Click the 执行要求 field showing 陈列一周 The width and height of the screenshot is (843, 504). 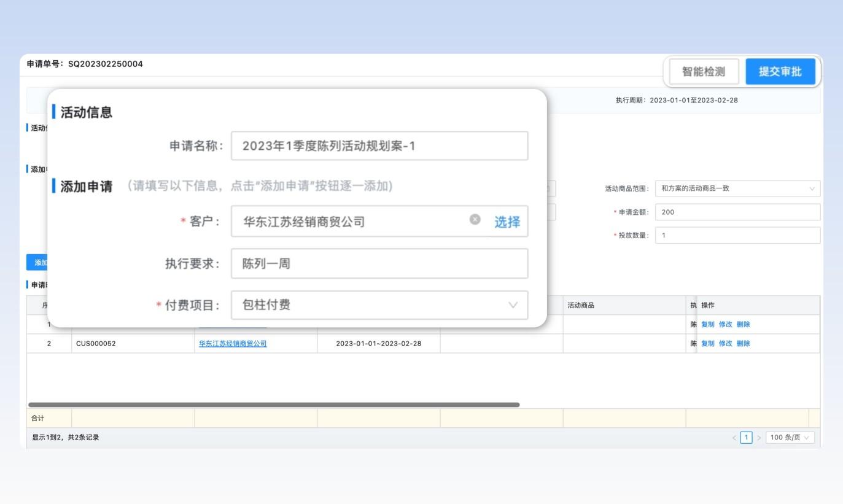379,263
